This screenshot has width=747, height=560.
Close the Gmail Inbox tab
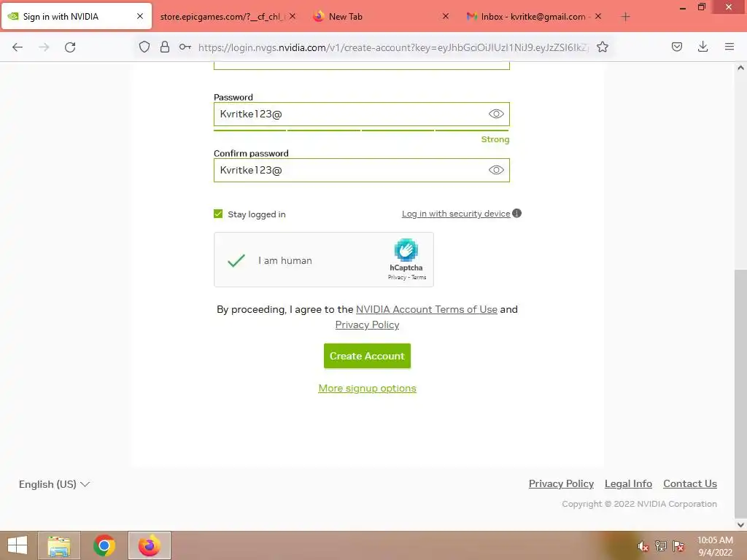[598, 16]
